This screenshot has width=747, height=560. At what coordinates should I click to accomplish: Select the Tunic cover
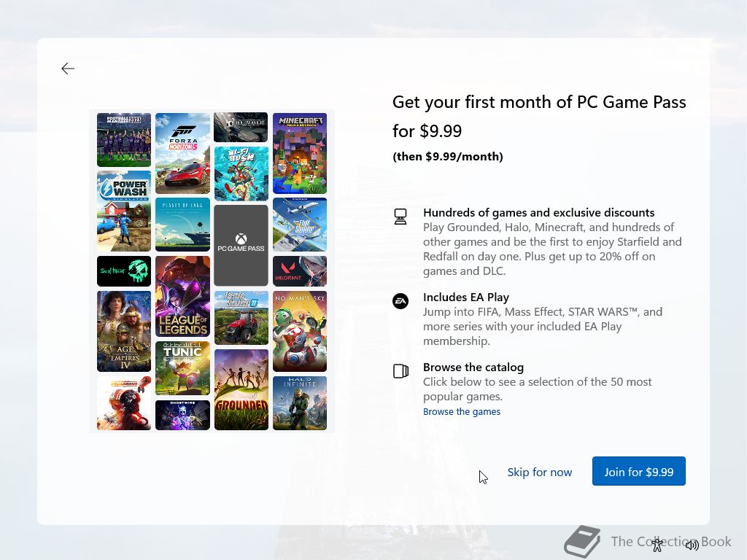[182, 368]
